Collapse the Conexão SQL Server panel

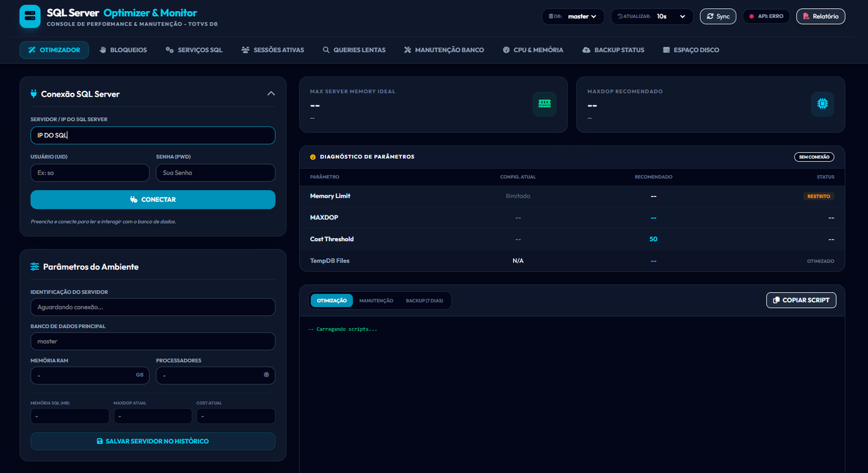271,94
